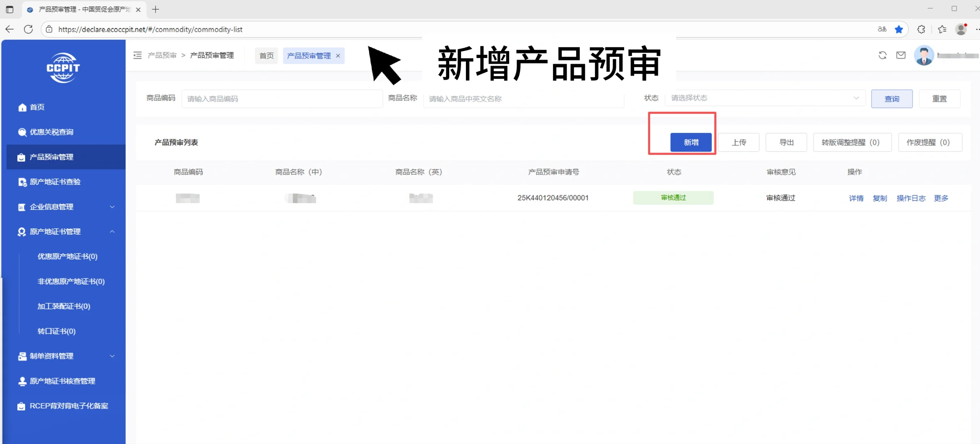关闭产品预审管理页签
Image resolution: width=980 pixels, height=444 pixels.
click(x=337, y=55)
